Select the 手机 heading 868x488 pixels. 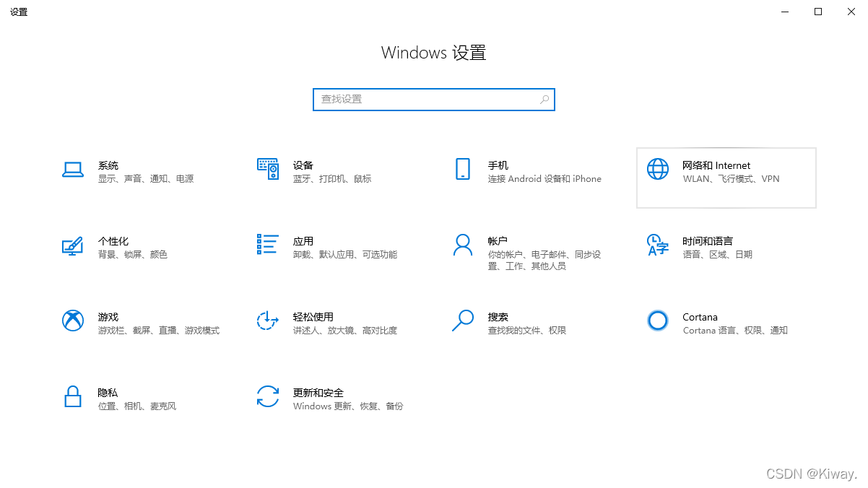click(498, 165)
